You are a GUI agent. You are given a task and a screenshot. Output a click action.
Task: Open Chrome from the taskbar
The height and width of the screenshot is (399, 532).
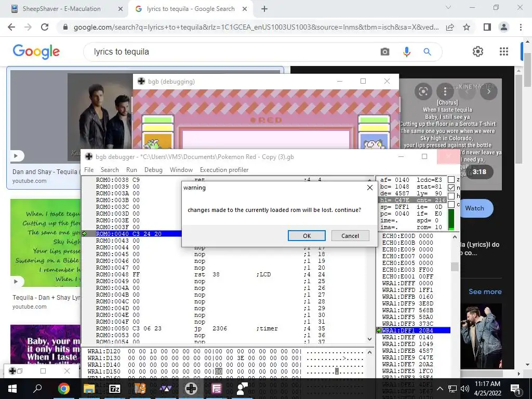tap(63, 389)
